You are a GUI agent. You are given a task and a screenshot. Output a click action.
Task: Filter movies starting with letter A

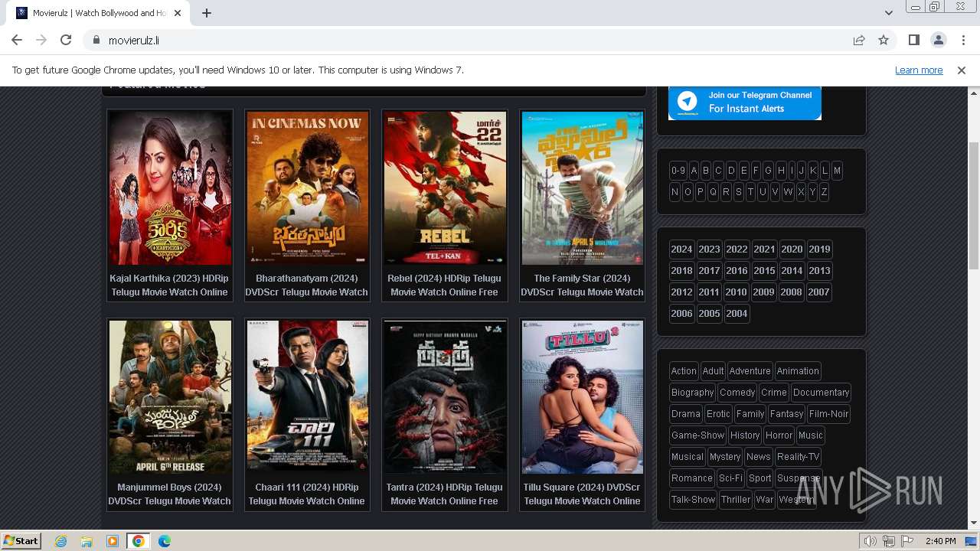[x=694, y=171]
